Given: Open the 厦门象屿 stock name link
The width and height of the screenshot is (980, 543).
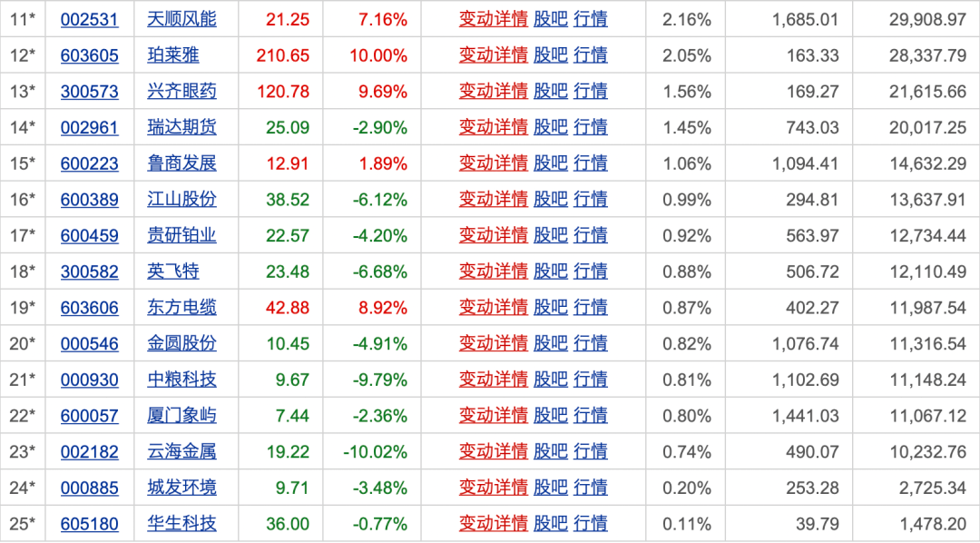Looking at the screenshot, I should pyautogui.click(x=181, y=416).
